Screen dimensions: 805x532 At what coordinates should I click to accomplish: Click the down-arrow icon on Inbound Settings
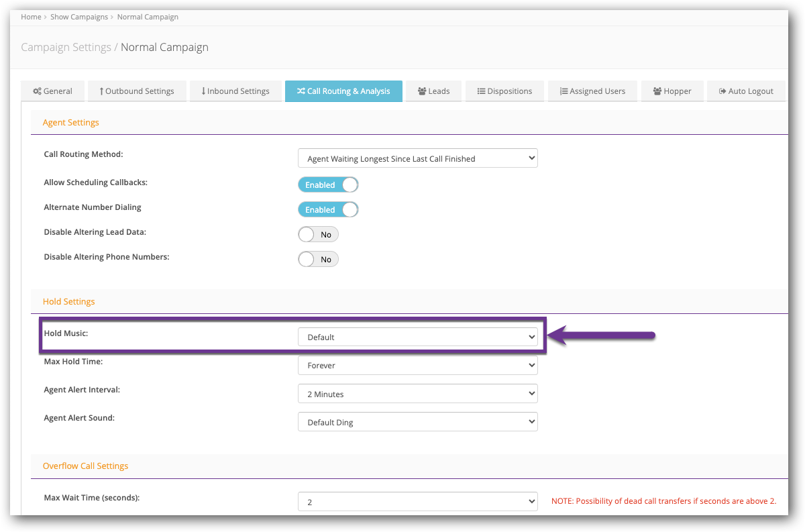pyautogui.click(x=203, y=91)
